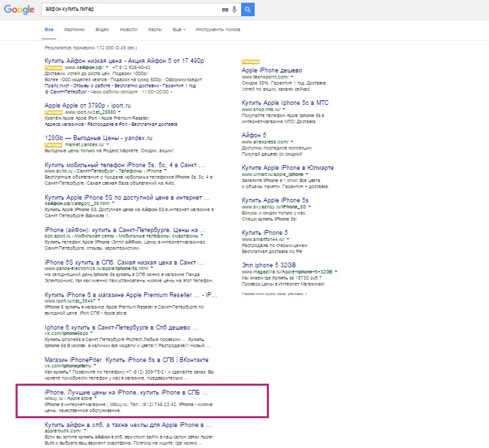Viewport: 489px width, 448px height.
Task: Expand arrow next to vk.com/iphonepiterru URL
Action: pyautogui.click(x=95, y=365)
